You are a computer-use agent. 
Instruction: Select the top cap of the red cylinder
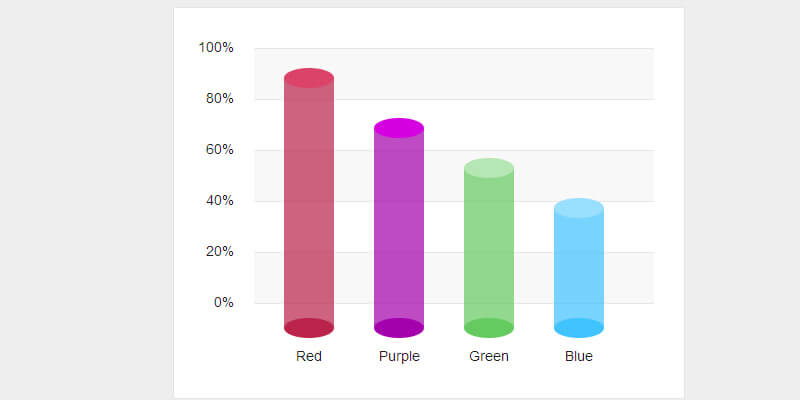(x=309, y=78)
